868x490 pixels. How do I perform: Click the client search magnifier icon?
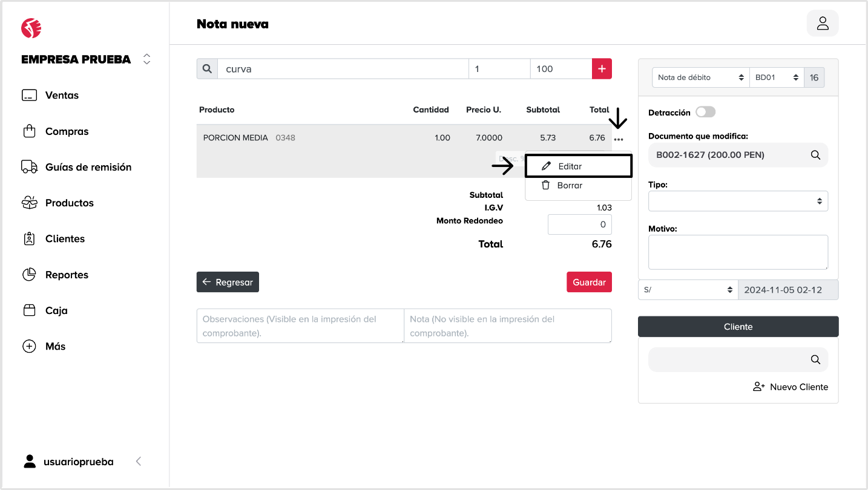815,360
